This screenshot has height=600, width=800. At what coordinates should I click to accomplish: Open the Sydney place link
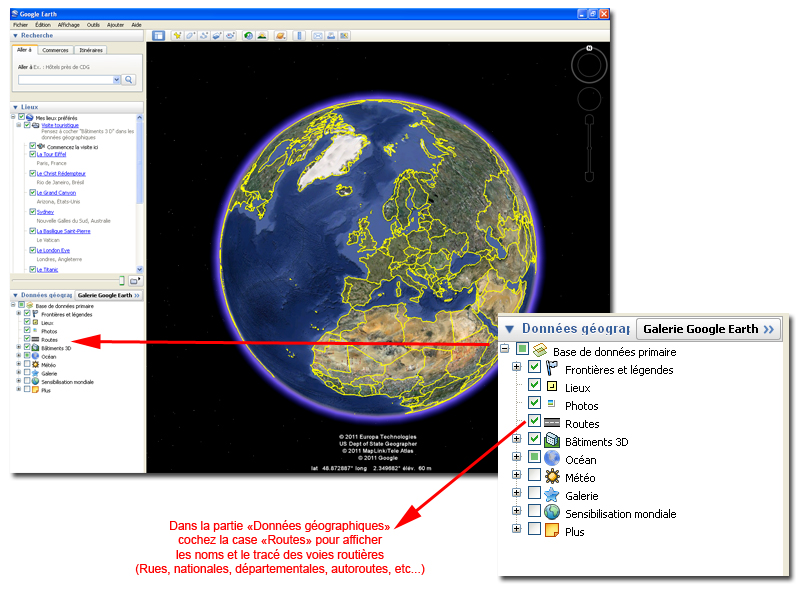(45, 212)
